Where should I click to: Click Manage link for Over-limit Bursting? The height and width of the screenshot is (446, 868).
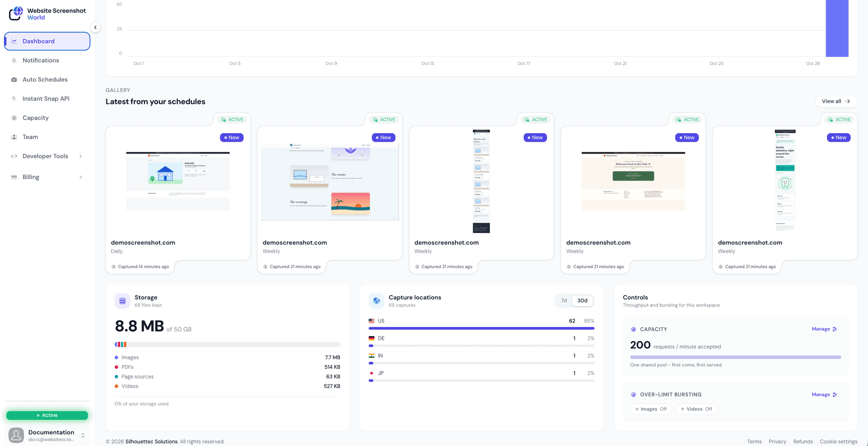pos(824,394)
